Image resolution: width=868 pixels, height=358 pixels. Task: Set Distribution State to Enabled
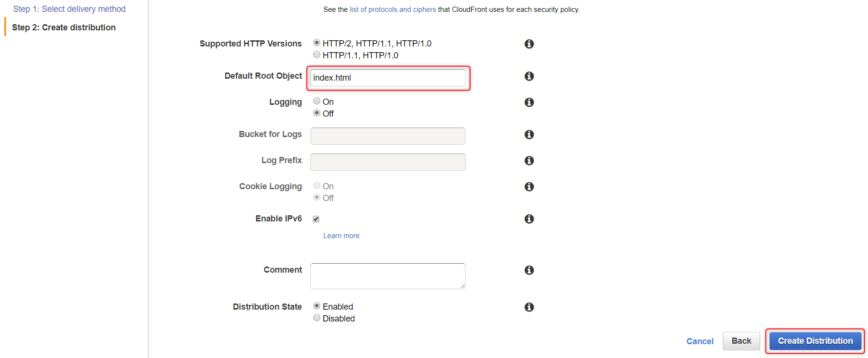pos(317,306)
